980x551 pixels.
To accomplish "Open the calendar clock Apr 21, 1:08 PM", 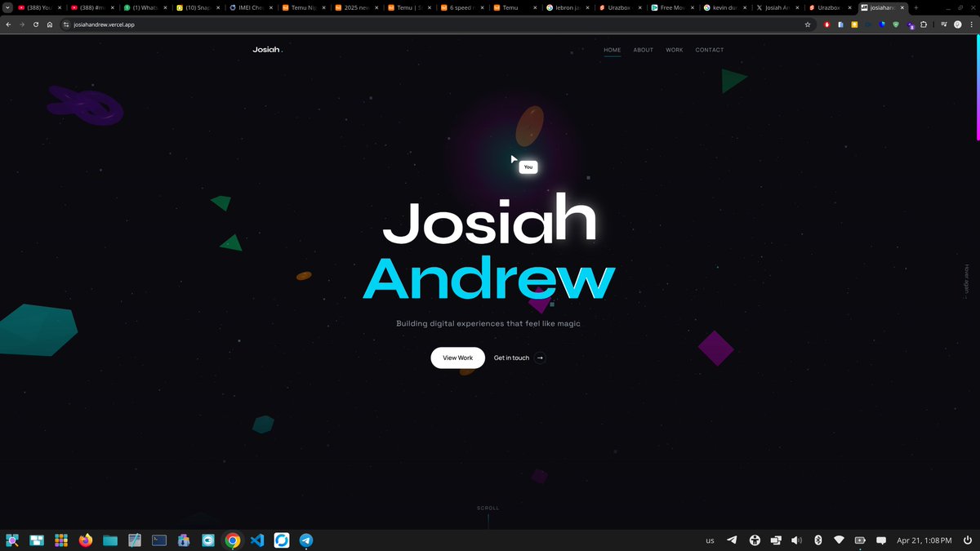I will coord(924,540).
